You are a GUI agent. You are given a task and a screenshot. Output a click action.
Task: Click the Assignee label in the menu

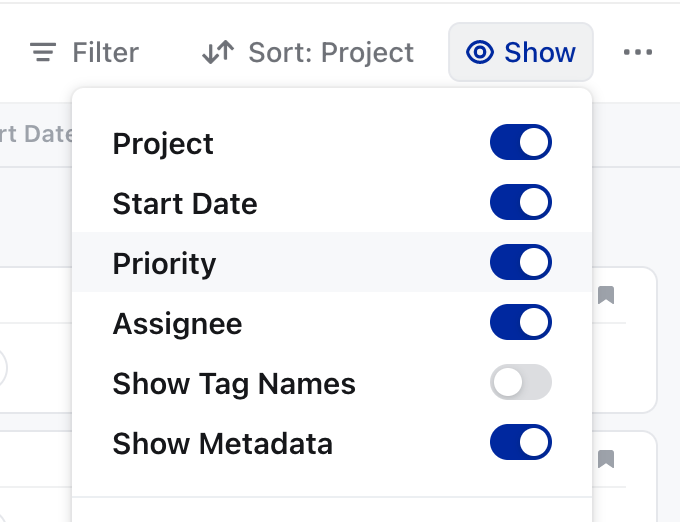177,324
